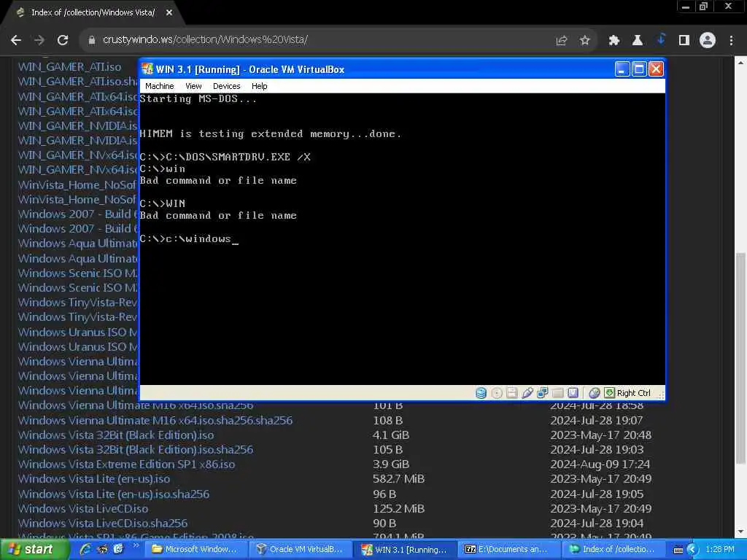
Task: Toggle Chrome side panel icon
Action: click(x=684, y=41)
